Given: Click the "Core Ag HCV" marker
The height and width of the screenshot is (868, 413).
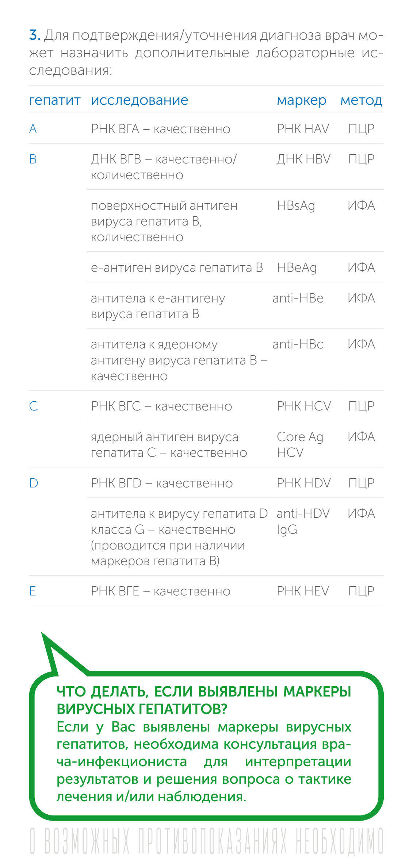Looking at the screenshot, I should (300, 444).
